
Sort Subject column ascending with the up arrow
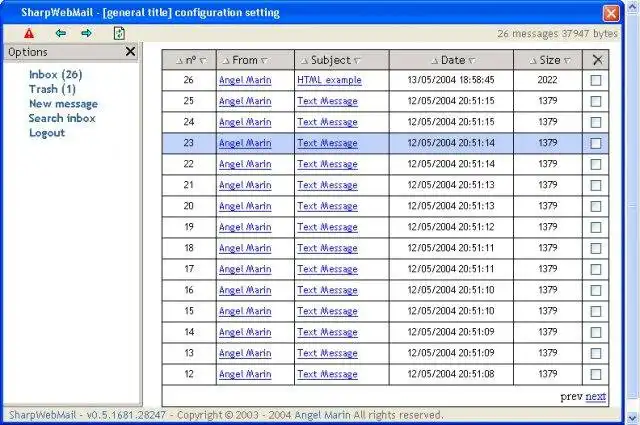[x=304, y=61]
